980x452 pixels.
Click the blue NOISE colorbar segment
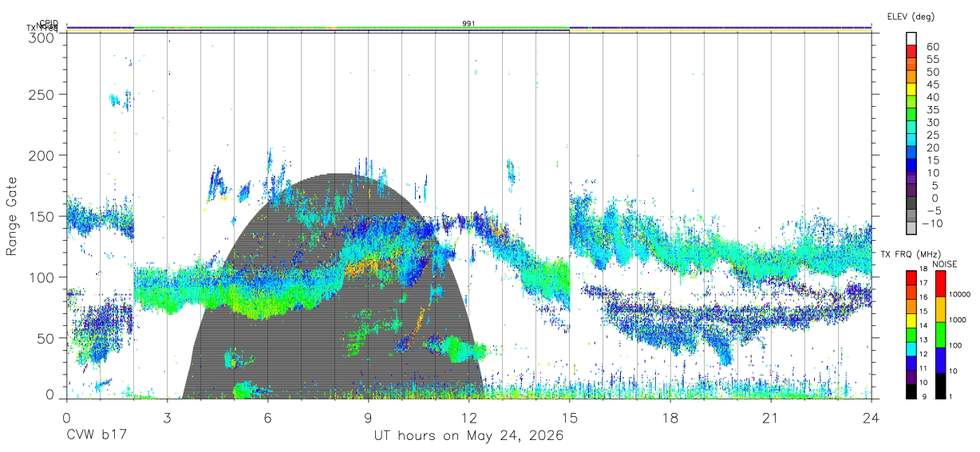(941, 360)
